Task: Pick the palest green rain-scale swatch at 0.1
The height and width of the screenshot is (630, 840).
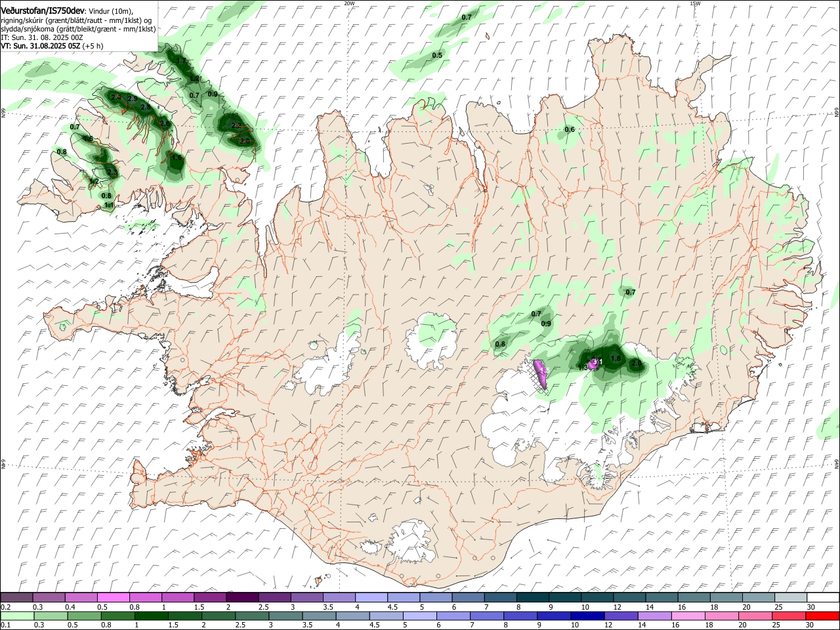Action: point(17,616)
